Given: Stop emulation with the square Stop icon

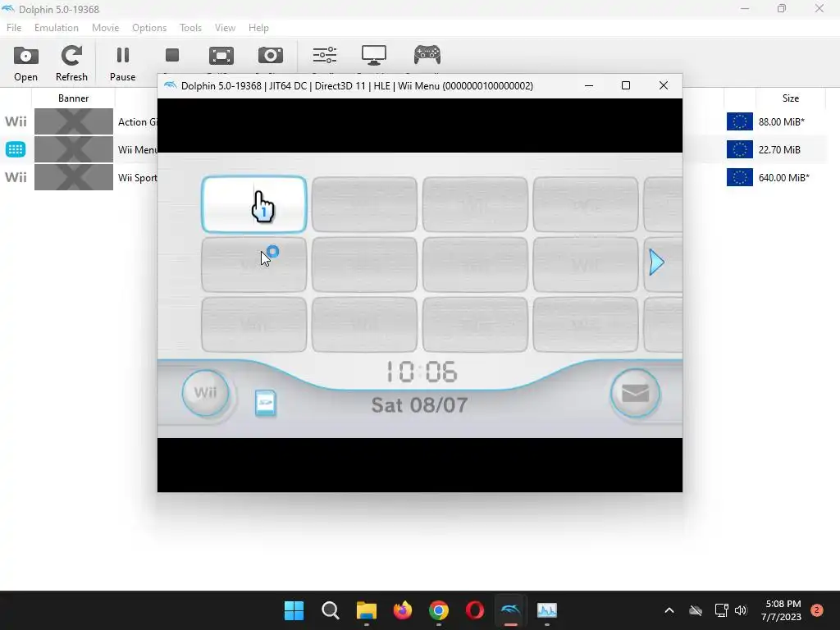Looking at the screenshot, I should pos(172,55).
